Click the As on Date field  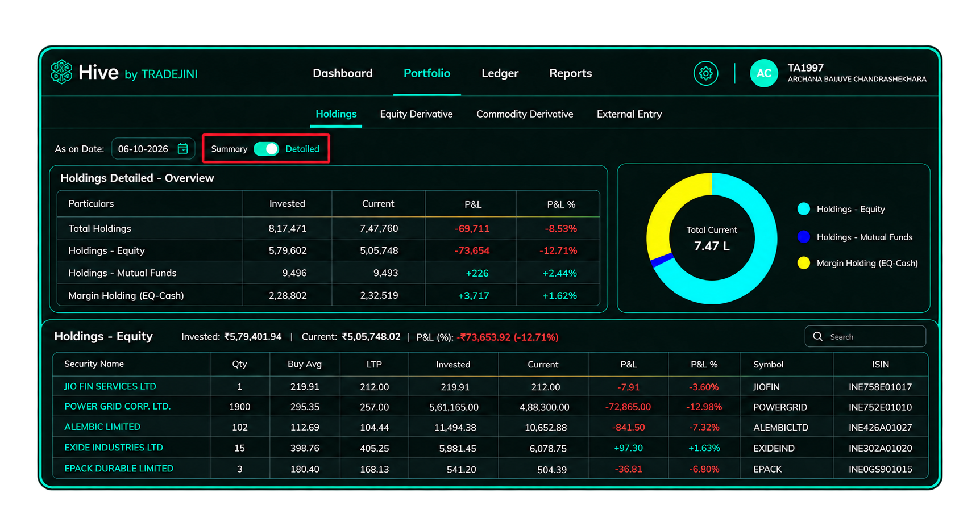click(153, 149)
